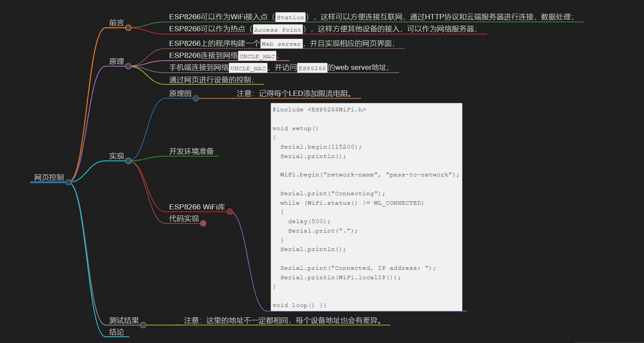Click the Station code tag
Viewport: 644px width, 343px height.
point(291,18)
